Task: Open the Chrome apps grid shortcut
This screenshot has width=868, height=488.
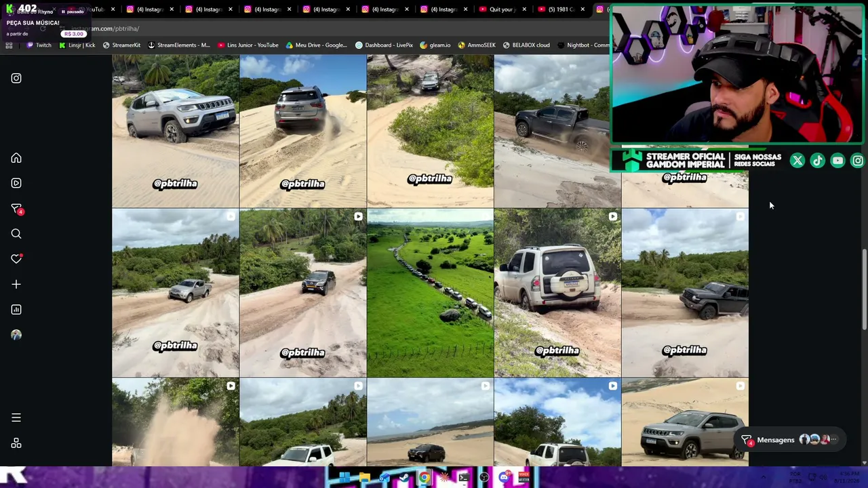Action: [x=9, y=45]
